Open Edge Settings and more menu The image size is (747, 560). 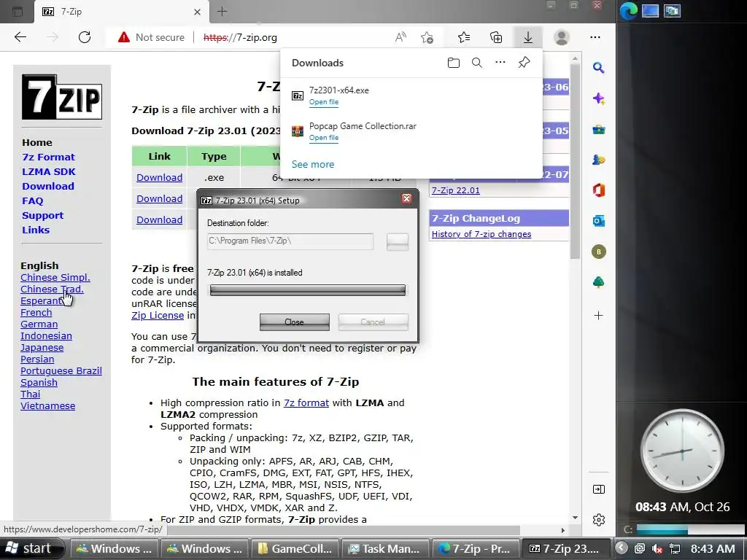pyautogui.click(x=595, y=37)
